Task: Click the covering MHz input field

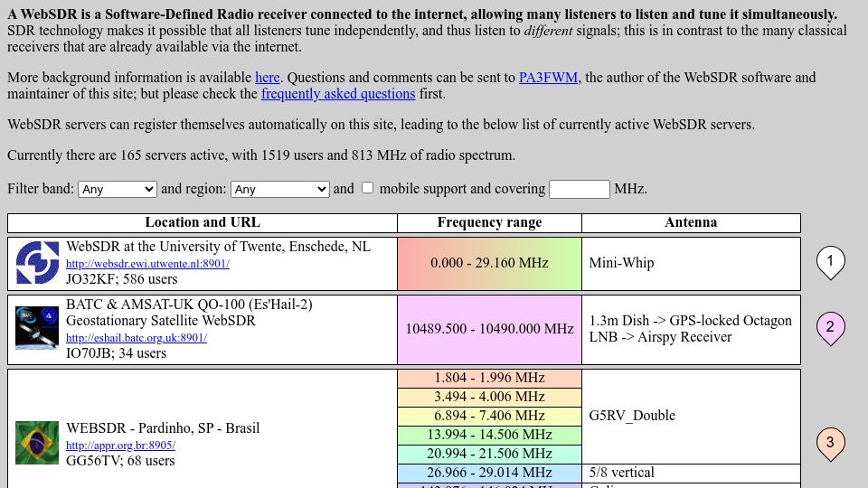Action: pyautogui.click(x=579, y=189)
